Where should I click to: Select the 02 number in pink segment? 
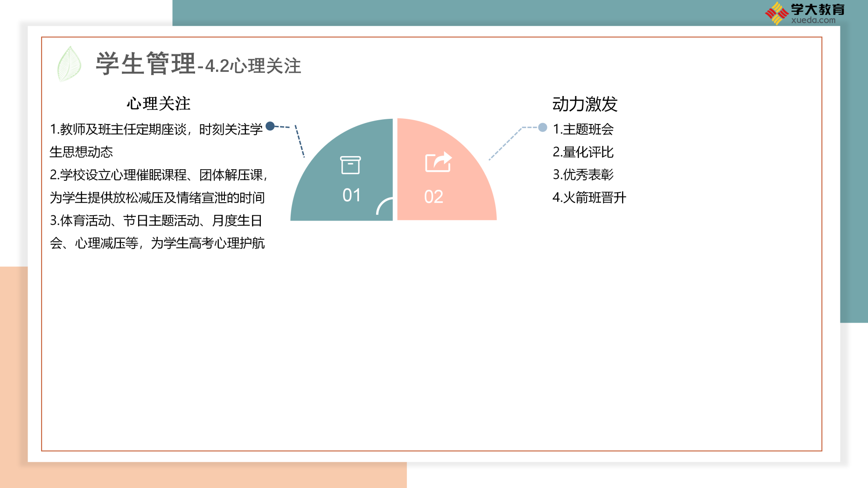pyautogui.click(x=434, y=197)
